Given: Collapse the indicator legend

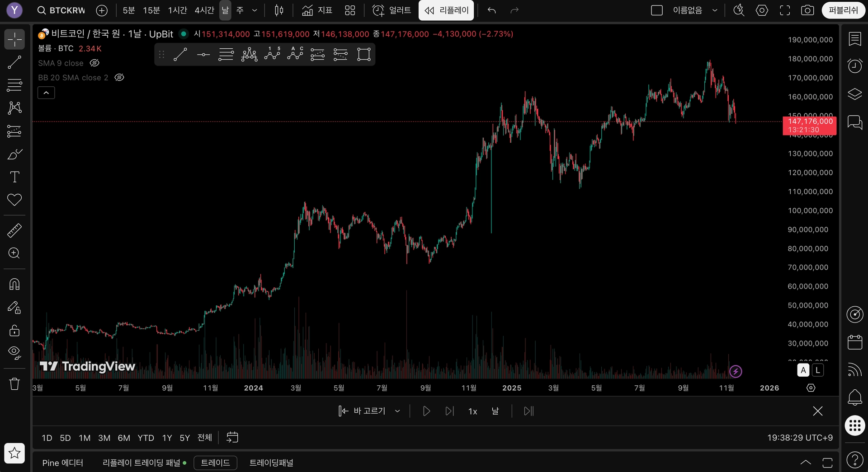Looking at the screenshot, I should 46,93.
